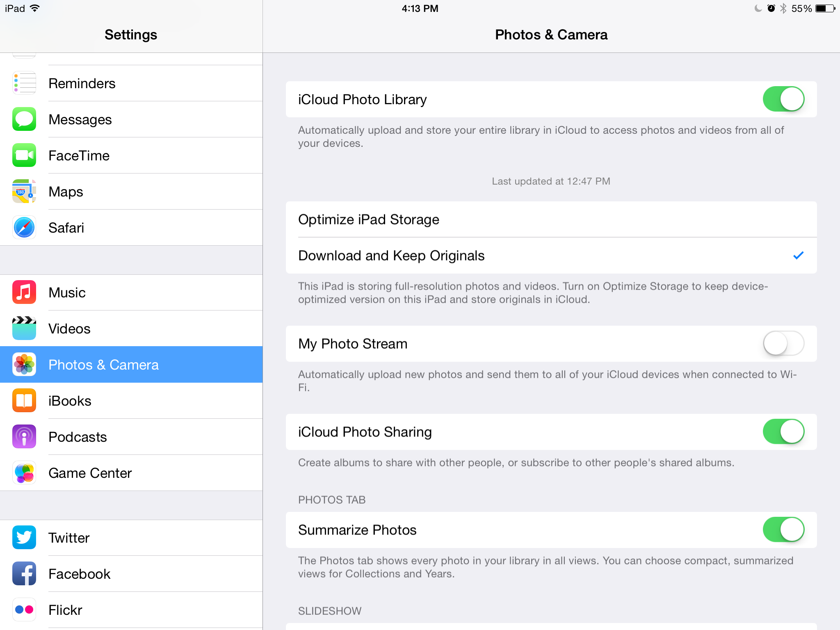Open the Game Center settings row
Viewport: 840px width, 630px height.
131,473
